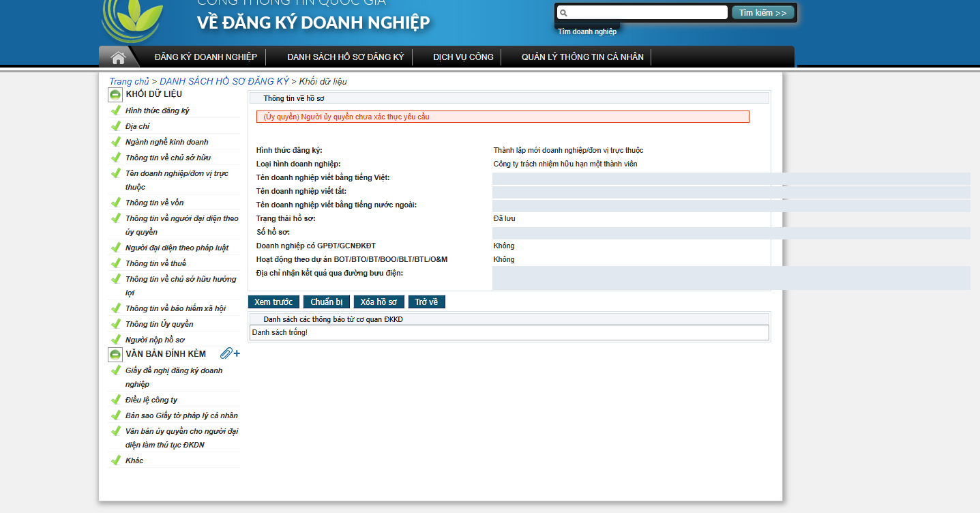Click the green check beside Hình thức đăng ký

115,110
